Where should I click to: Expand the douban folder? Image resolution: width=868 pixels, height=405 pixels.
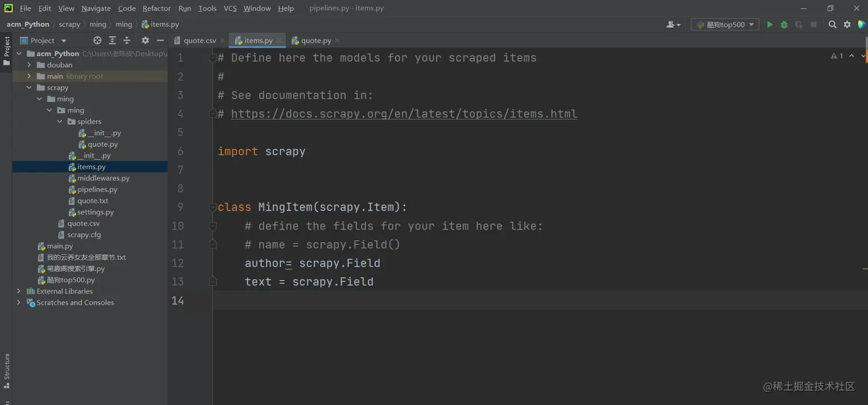[29, 65]
